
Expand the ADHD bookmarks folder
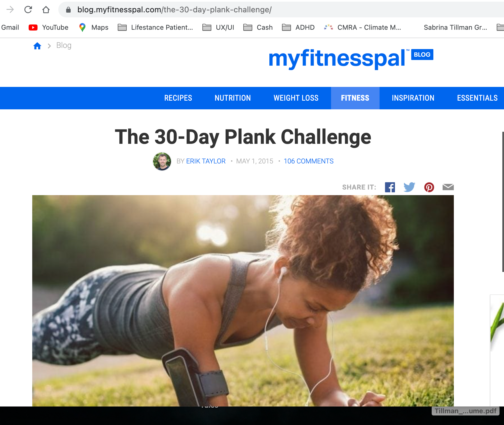point(298,27)
